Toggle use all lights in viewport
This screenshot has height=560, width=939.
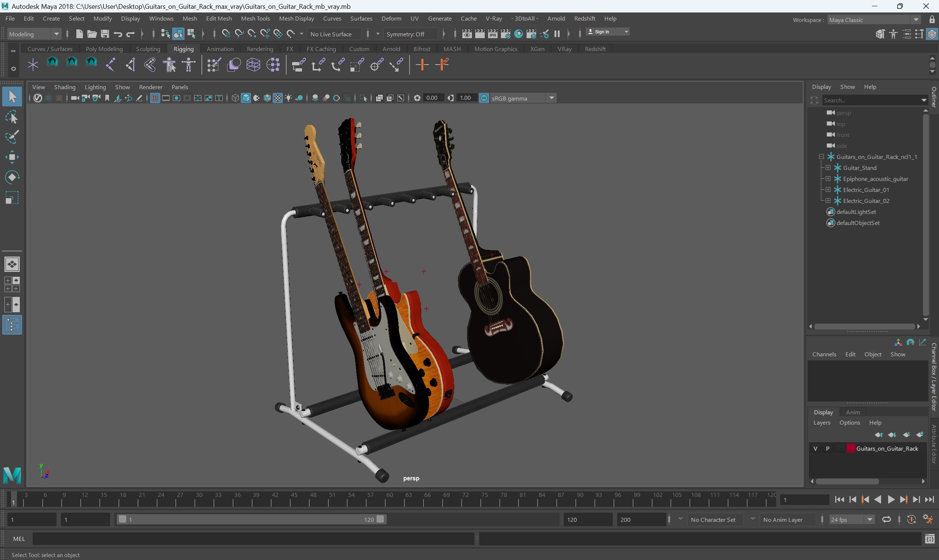click(x=289, y=98)
